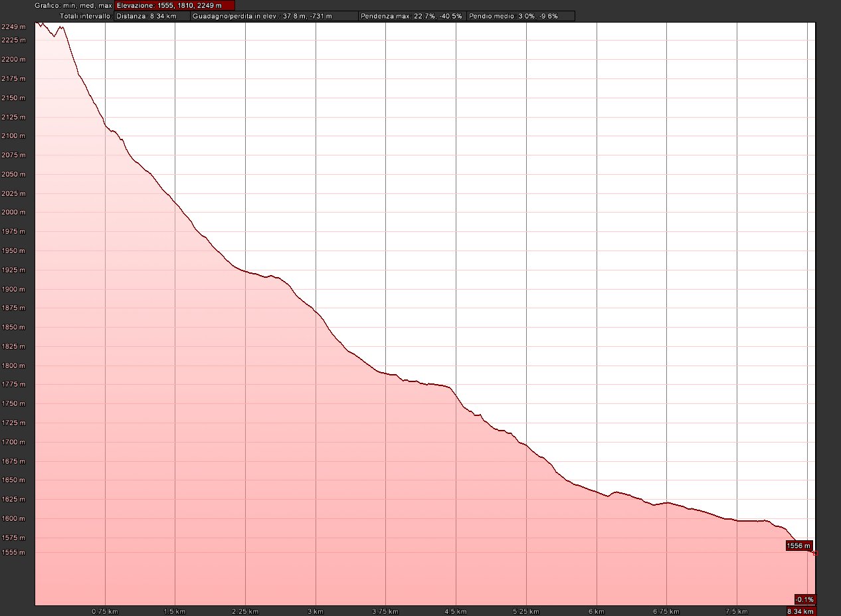Click the 2249 m maximum y-axis label

click(x=13, y=27)
